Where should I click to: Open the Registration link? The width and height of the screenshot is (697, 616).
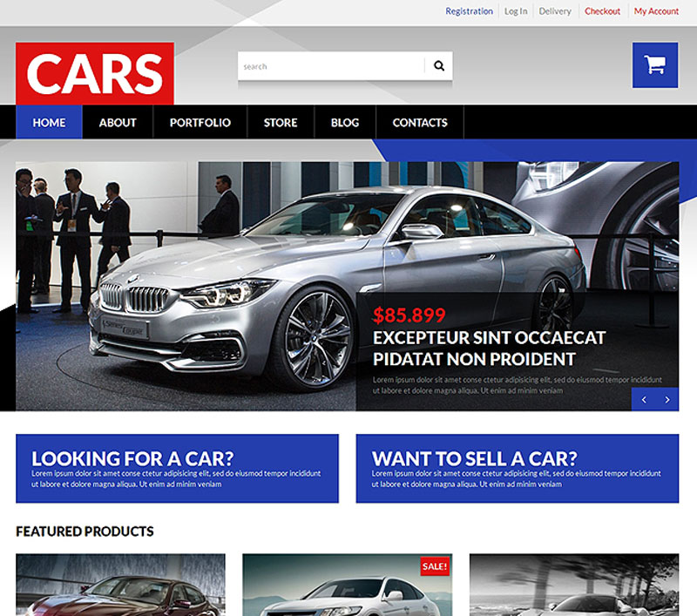click(x=469, y=10)
